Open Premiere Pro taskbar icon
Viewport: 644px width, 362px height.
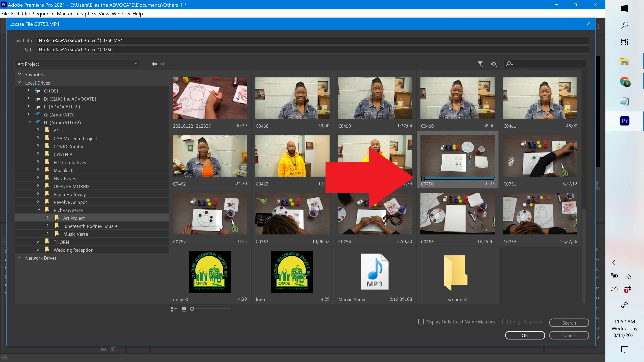coord(625,121)
